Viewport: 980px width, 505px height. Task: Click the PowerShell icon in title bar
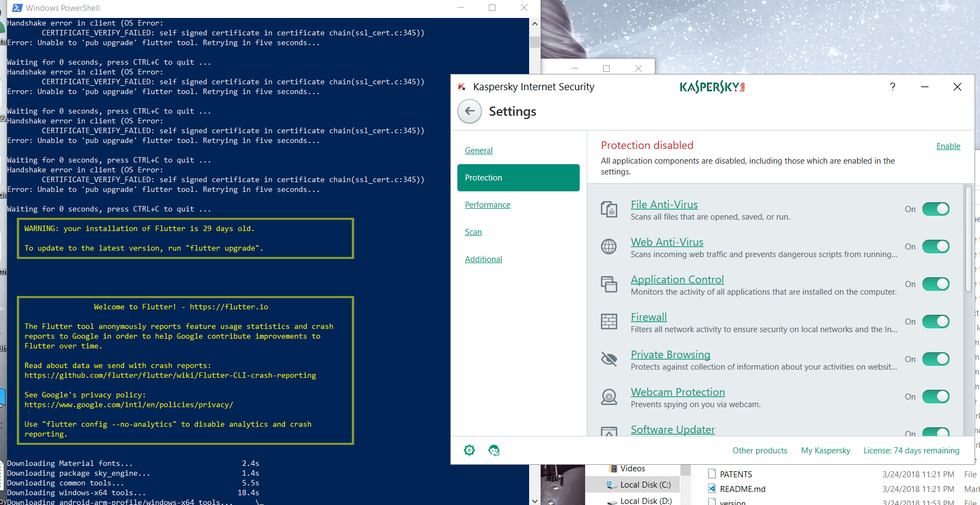click(x=17, y=8)
